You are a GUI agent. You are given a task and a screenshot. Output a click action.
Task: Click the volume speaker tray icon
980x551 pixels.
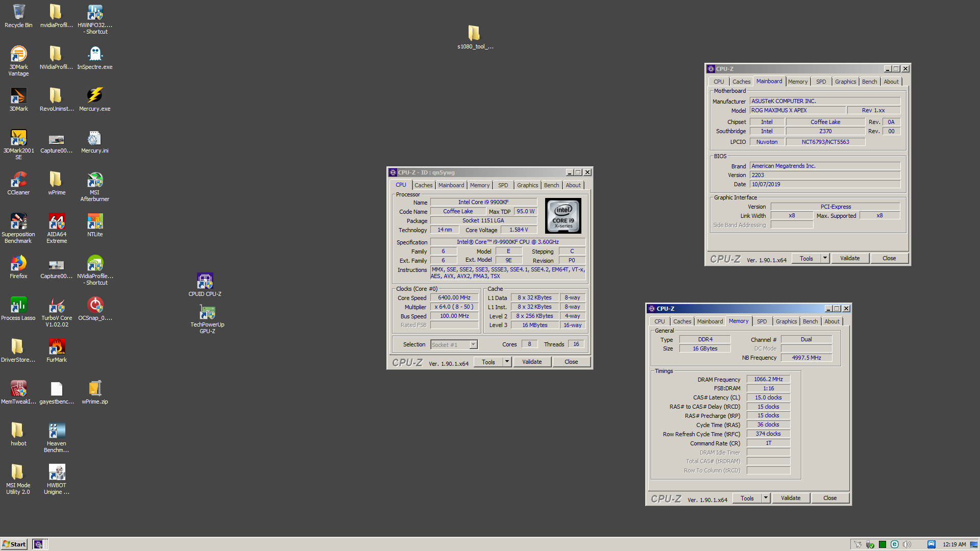(907, 544)
